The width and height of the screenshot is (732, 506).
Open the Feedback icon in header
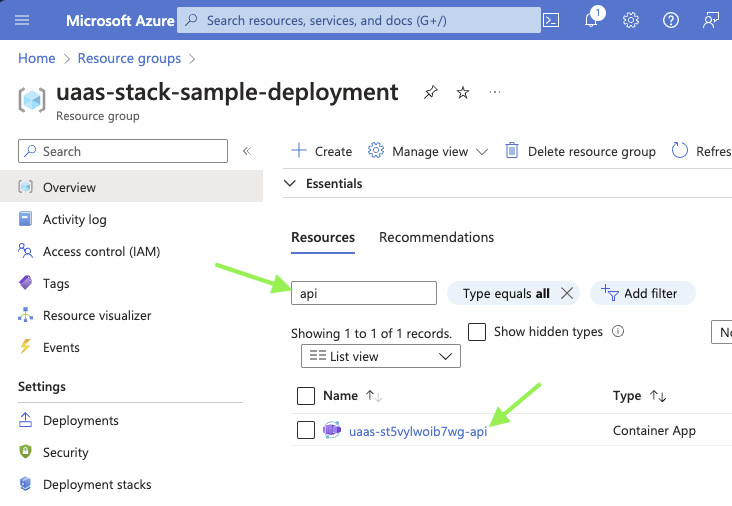coord(711,20)
